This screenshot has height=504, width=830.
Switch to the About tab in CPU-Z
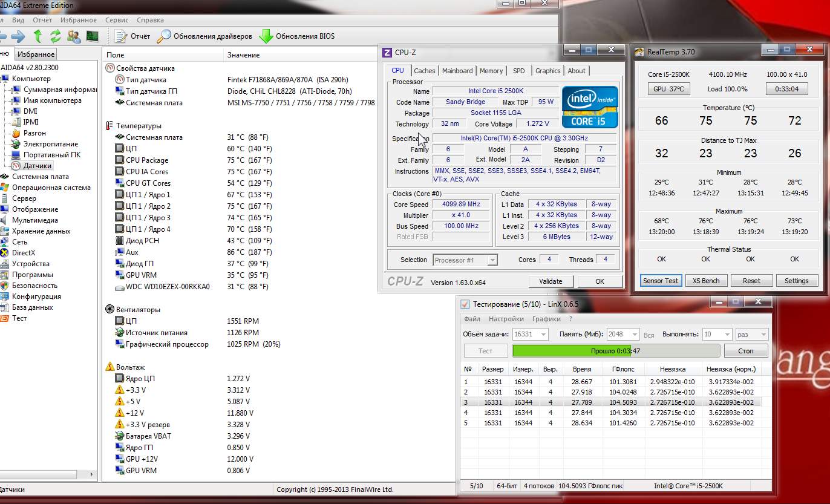click(x=577, y=71)
